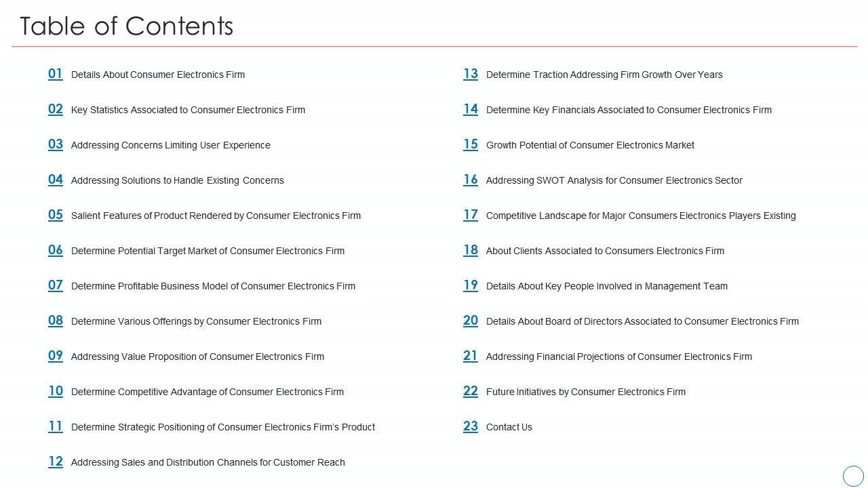
Task: Click number 17 Competitive Landscape link
Action: (471, 215)
